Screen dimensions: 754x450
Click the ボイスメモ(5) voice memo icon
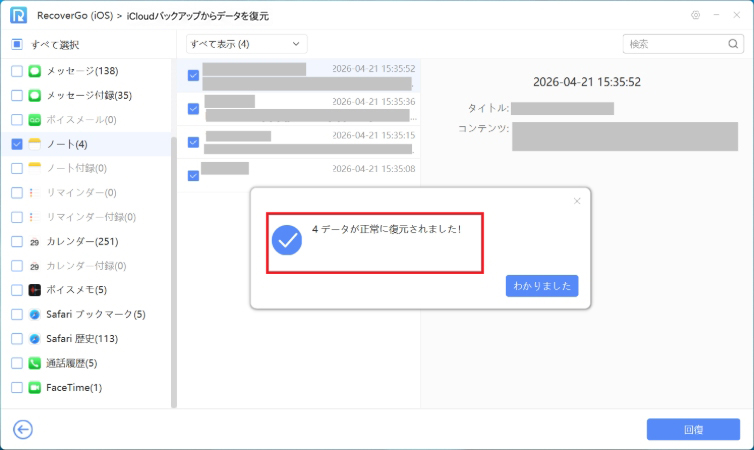(35, 290)
